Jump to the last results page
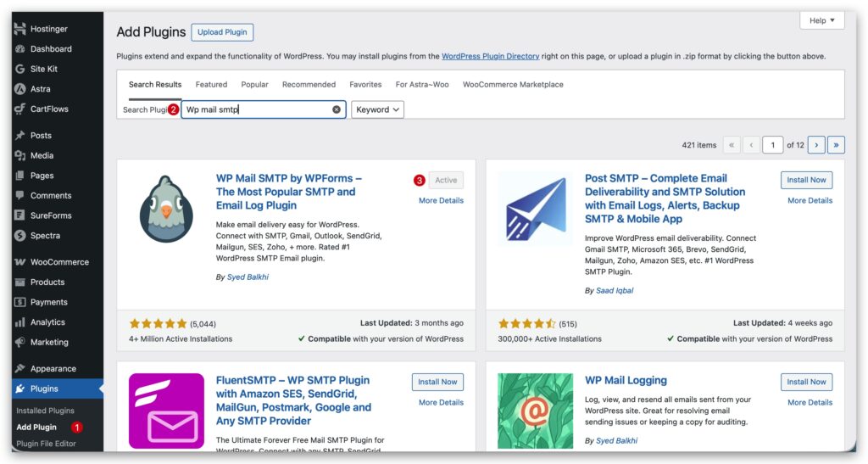The width and height of the screenshot is (868, 464). tap(836, 145)
